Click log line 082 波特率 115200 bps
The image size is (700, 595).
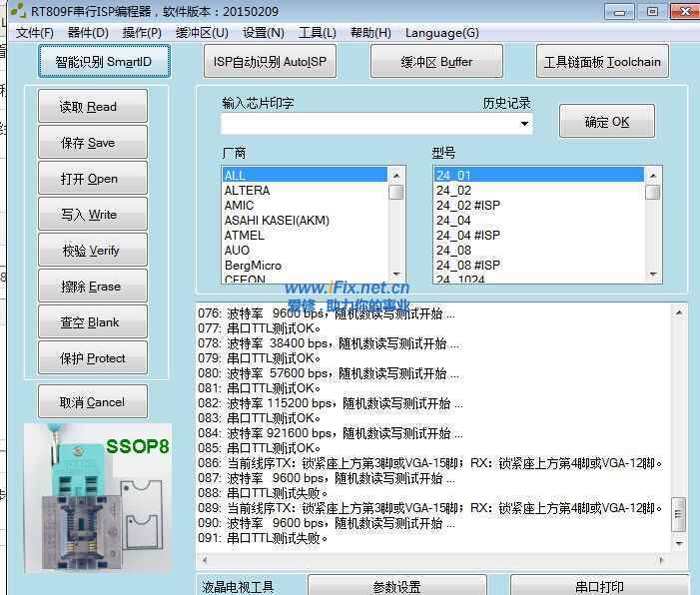331,403
